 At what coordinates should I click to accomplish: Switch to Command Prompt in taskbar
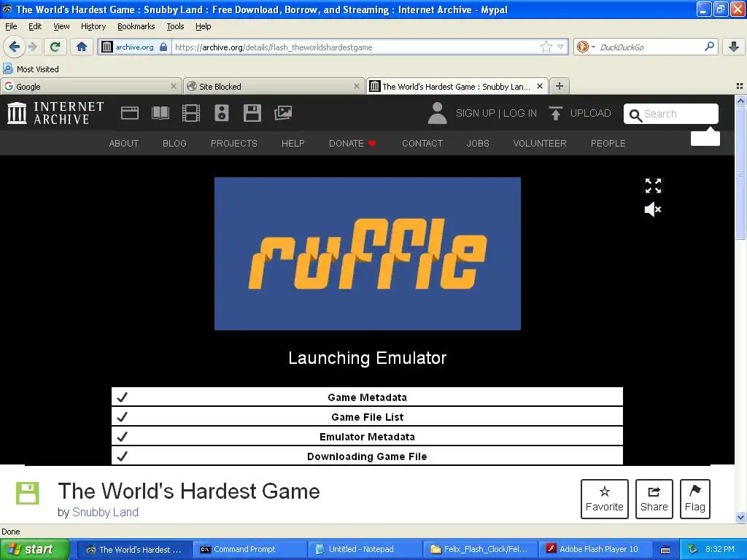(249, 549)
